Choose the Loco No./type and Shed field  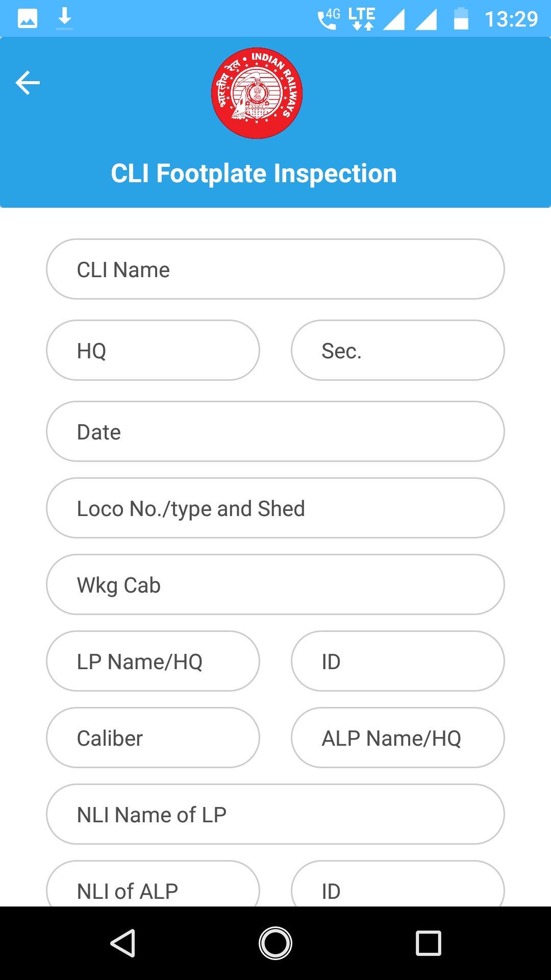click(x=275, y=508)
